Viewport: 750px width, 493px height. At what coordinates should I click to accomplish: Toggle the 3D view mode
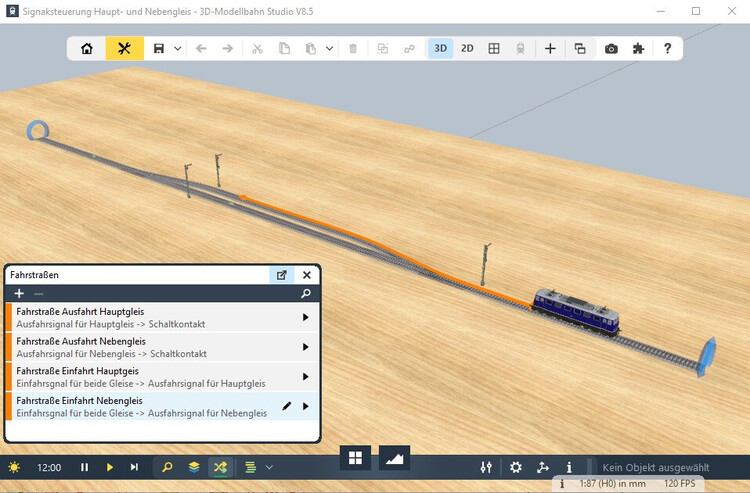coord(440,48)
